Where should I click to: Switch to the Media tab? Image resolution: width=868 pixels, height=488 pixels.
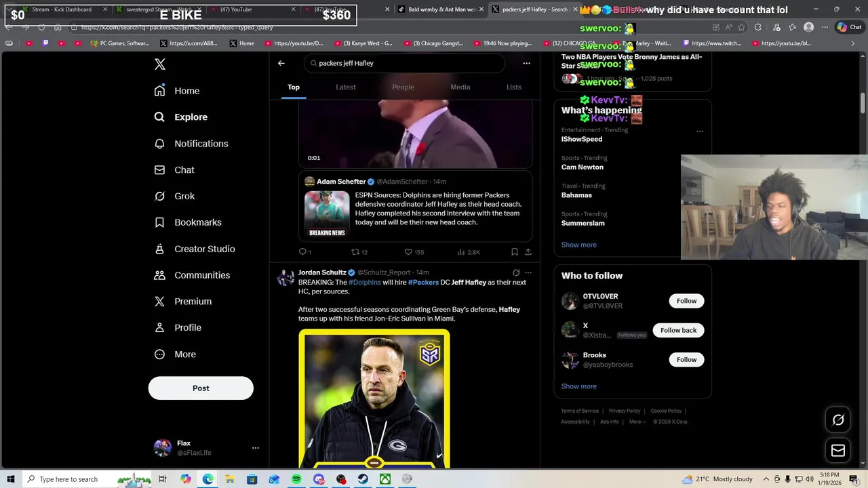click(x=460, y=87)
